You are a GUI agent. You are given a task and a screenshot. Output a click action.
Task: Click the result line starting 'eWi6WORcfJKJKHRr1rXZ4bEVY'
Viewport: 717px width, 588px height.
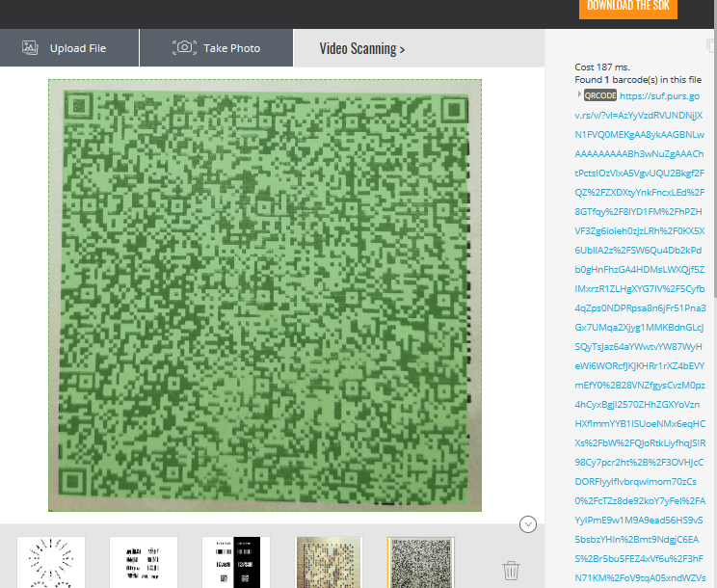pyautogui.click(x=640, y=365)
